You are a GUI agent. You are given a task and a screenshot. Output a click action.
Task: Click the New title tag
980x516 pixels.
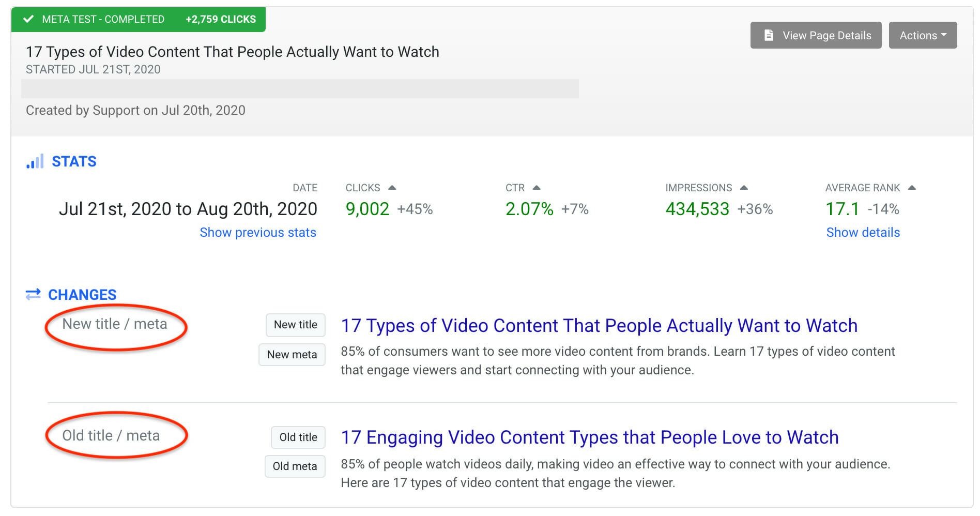coord(296,325)
